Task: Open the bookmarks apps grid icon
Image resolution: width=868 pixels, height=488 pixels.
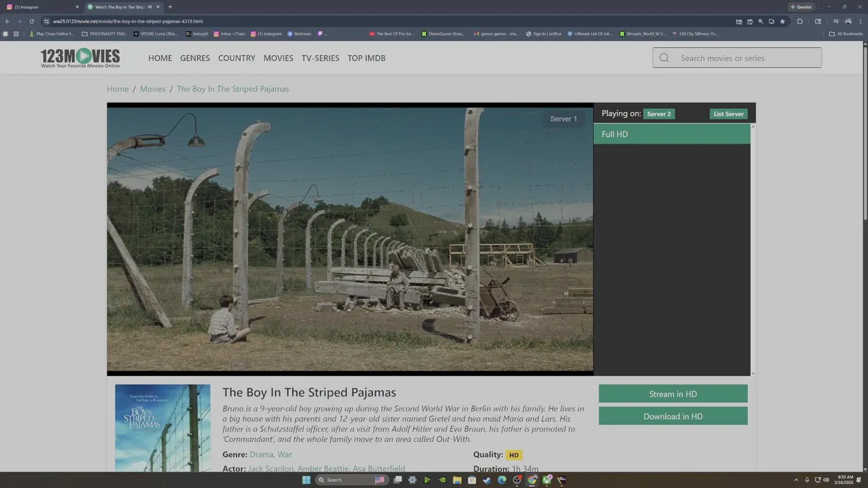Action: tap(16, 33)
